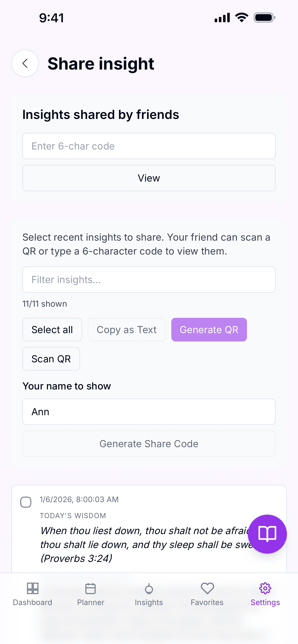The image size is (298, 644).
Task: Select all insights for sharing
Action: (x=52, y=329)
